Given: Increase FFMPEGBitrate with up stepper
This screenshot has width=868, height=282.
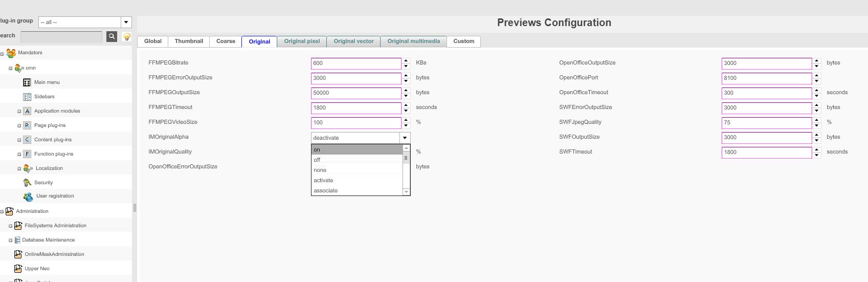Looking at the screenshot, I should coord(406,60).
